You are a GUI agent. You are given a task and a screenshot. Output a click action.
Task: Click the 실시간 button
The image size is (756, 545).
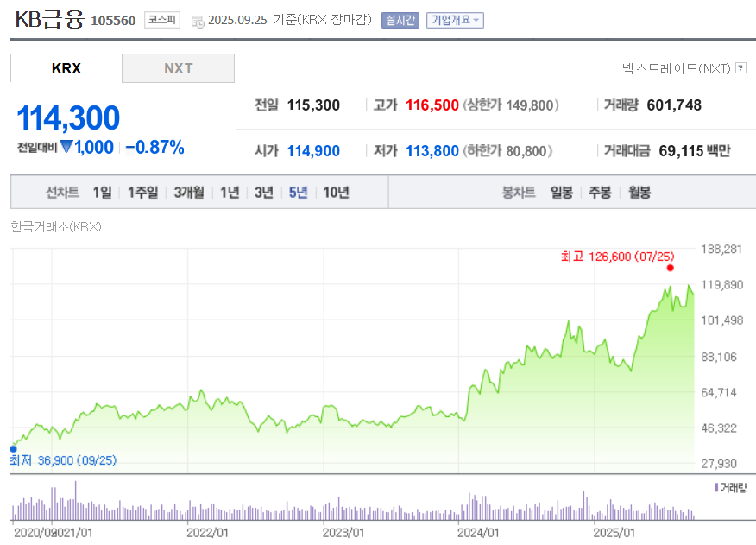400,20
